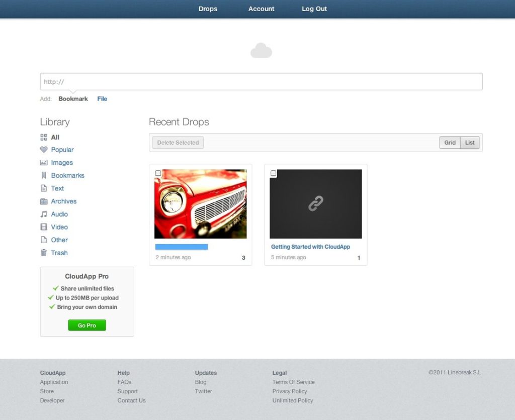Open the dark bookmark drop thumbnail
The height and width of the screenshot is (420, 515).
point(316,204)
